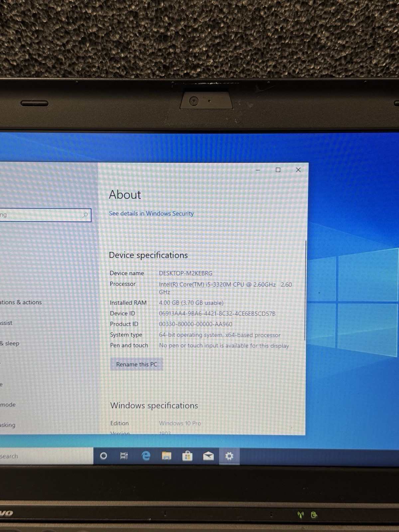Click the Settings gear taskbar icon
This screenshot has width=399, height=532.
tap(229, 456)
